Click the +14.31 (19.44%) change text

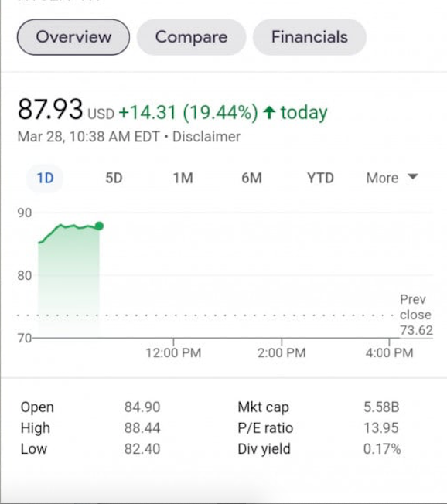pos(189,113)
